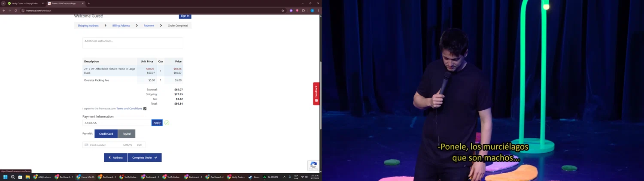Click the Oversize Packing Fee row

(x=133, y=80)
